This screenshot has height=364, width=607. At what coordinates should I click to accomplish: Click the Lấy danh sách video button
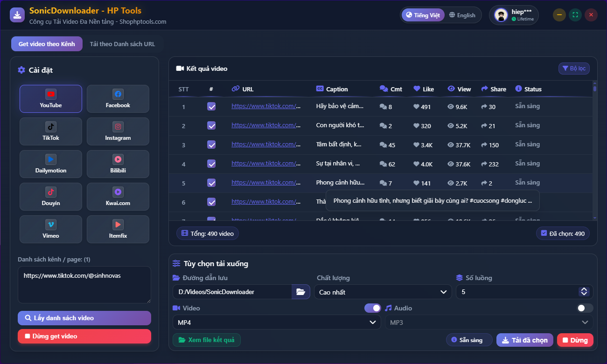point(84,318)
